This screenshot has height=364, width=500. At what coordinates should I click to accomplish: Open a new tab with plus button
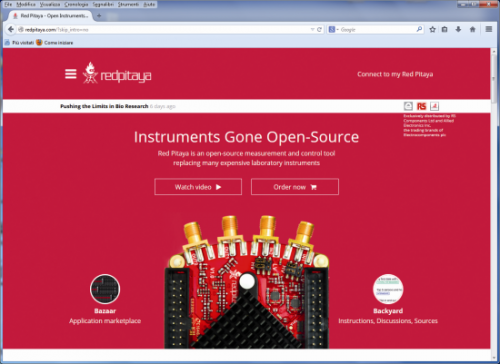pos(99,16)
